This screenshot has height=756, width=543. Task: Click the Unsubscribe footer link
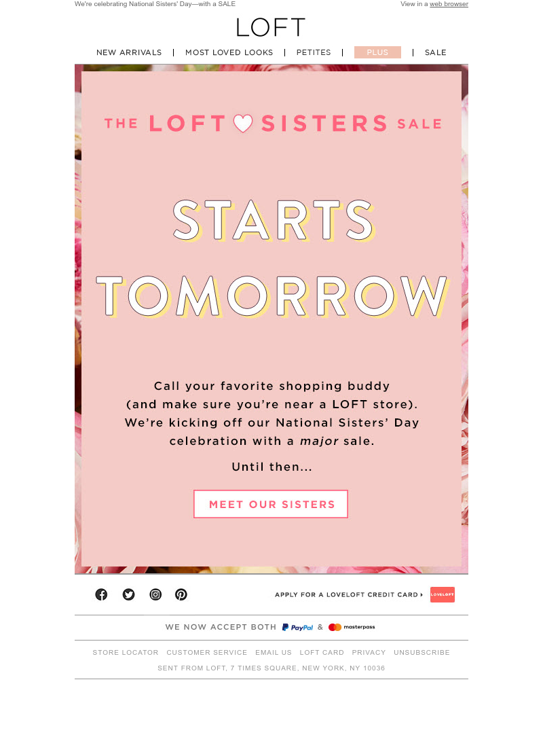coord(422,652)
